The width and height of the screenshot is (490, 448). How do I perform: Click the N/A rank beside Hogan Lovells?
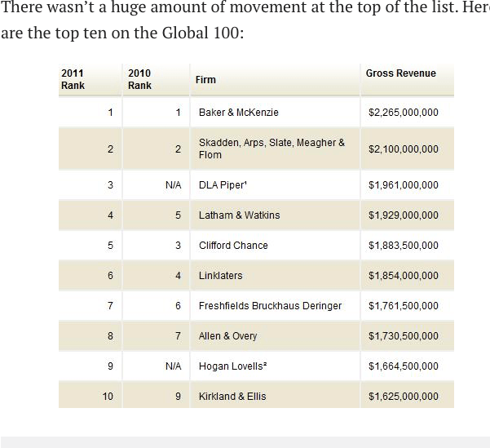pyautogui.click(x=173, y=366)
